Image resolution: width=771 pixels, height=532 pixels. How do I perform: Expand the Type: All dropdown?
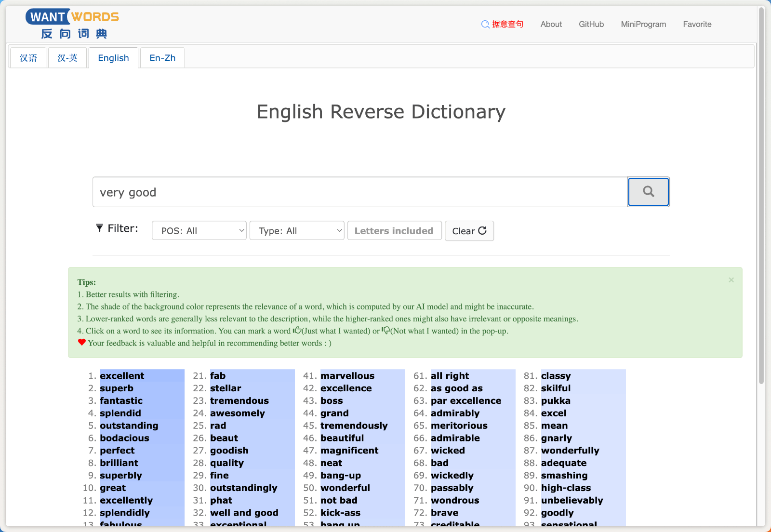297,231
